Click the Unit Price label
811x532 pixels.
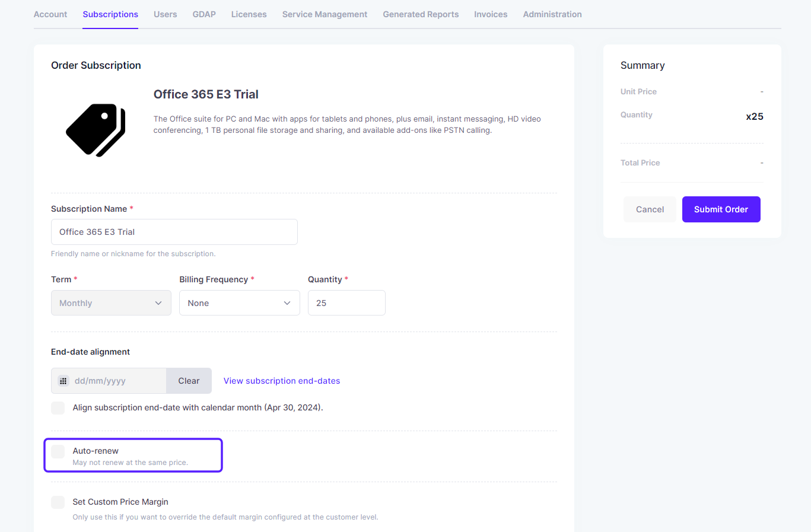pyautogui.click(x=638, y=91)
